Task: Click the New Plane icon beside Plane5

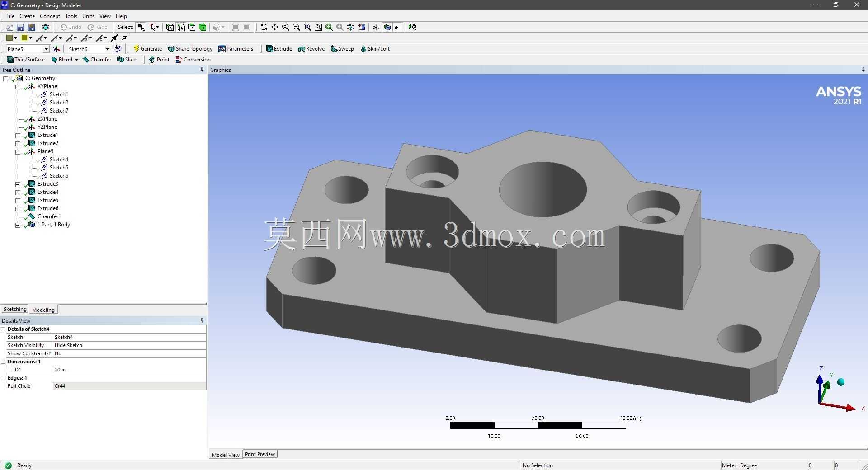Action: click(x=57, y=49)
